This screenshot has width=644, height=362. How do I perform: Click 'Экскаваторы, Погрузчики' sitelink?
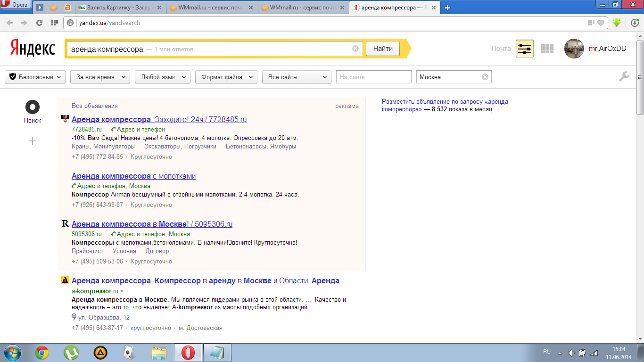pos(180,147)
